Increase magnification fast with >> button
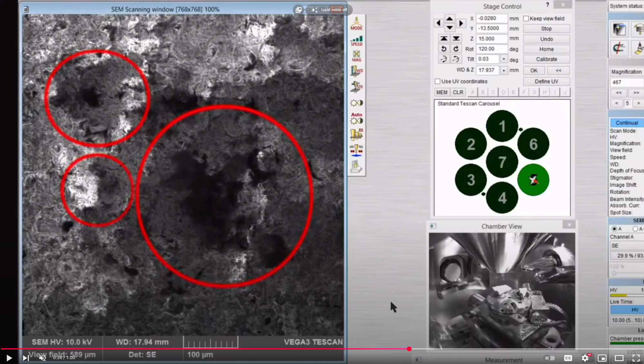The width and height of the screenshot is (644, 364). tap(636, 93)
